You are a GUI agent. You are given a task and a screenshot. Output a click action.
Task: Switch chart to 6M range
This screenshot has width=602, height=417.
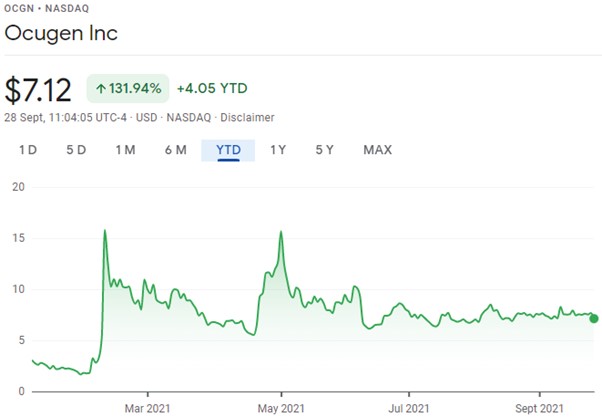[176, 150]
